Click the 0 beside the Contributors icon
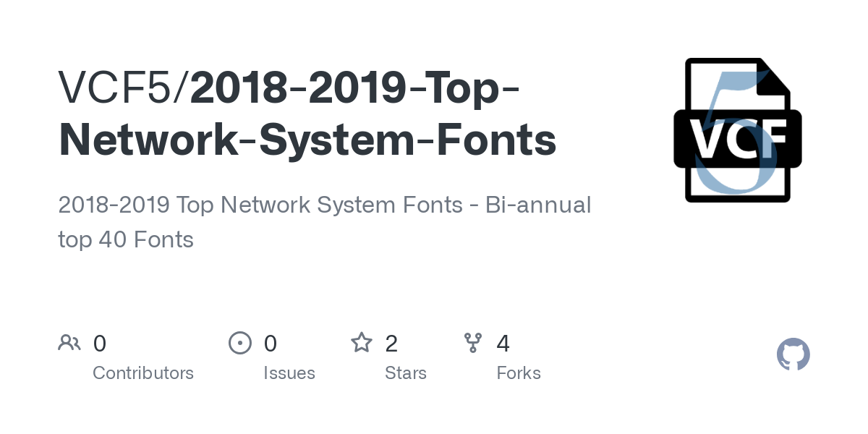The height and width of the screenshot is (434, 868). (99, 343)
